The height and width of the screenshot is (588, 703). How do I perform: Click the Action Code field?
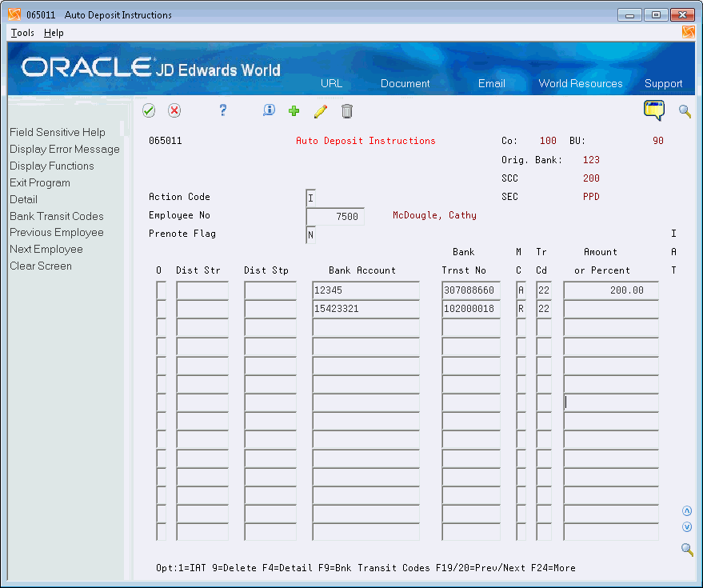[x=310, y=198]
